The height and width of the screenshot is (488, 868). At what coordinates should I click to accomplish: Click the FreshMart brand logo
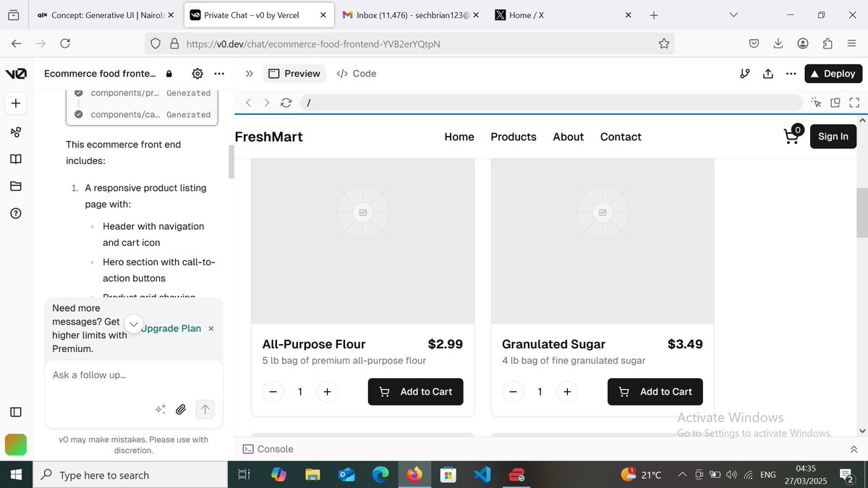269,137
